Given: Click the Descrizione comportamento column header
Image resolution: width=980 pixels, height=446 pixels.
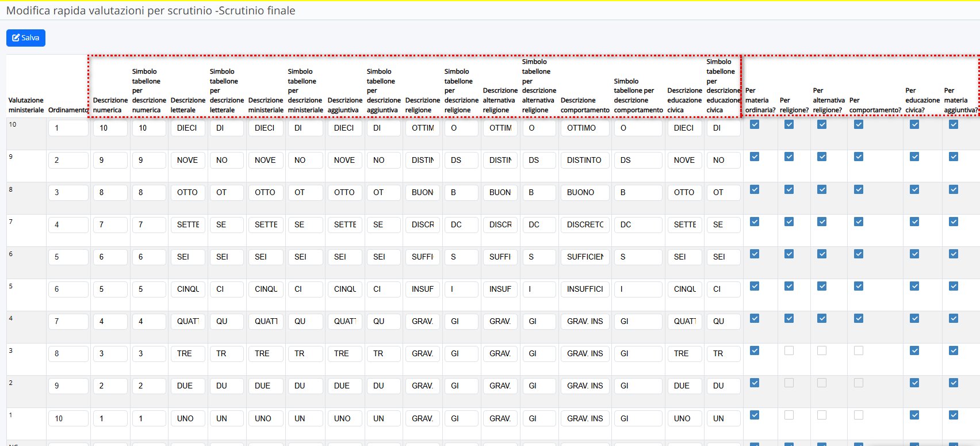Looking at the screenshot, I should pyautogui.click(x=585, y=105).
